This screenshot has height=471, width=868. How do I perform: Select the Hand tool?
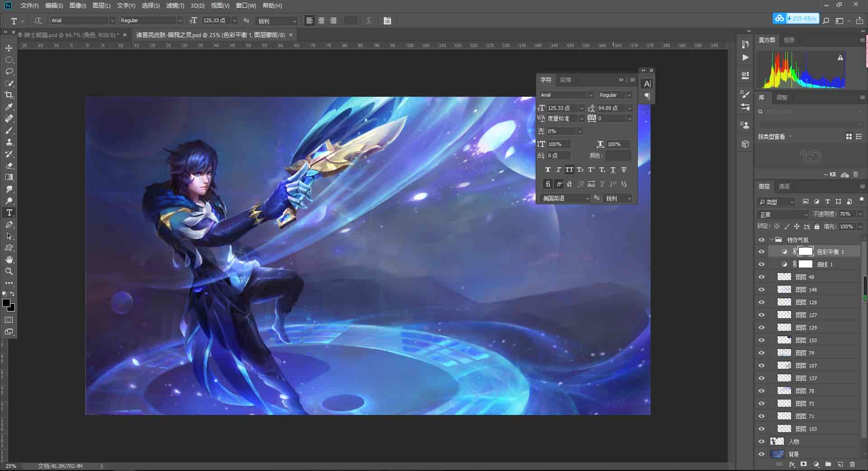[9, 259]
